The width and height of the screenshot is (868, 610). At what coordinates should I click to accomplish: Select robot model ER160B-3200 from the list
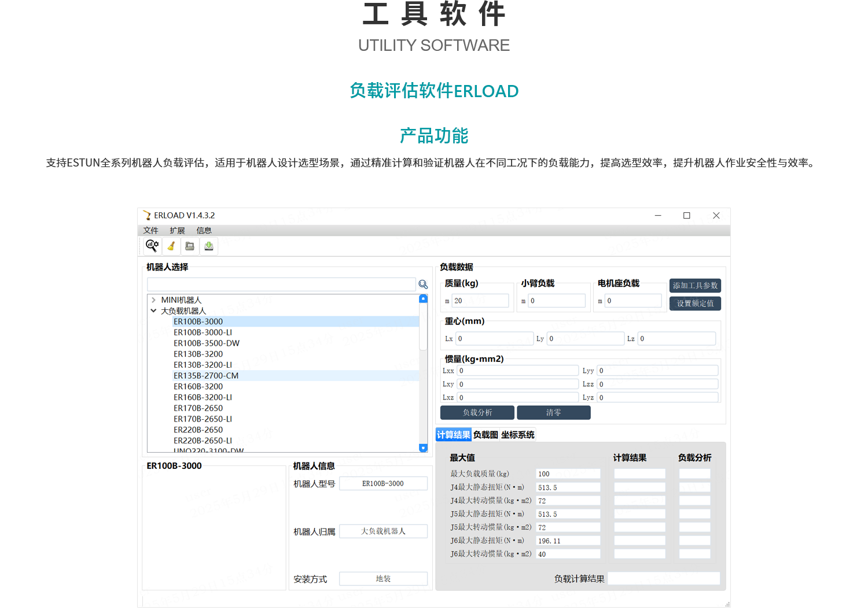tap(199, 386)
